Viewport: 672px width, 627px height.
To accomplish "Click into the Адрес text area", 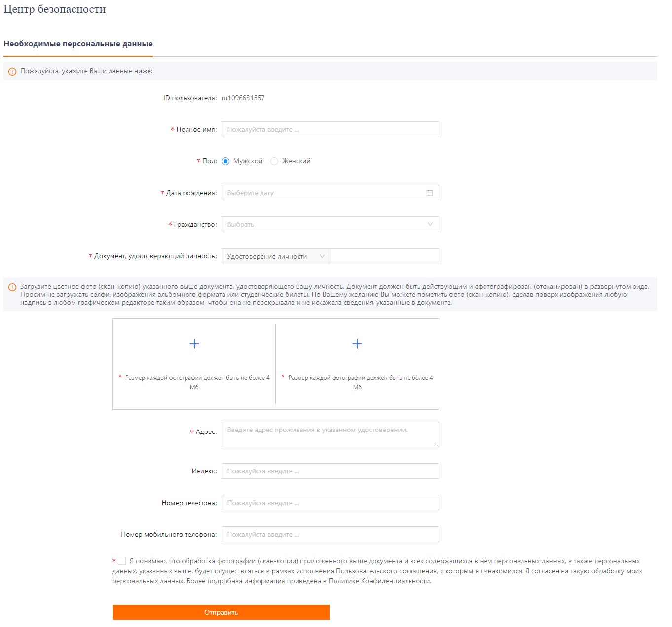I will pyautogui.click(x=330, y=434).
